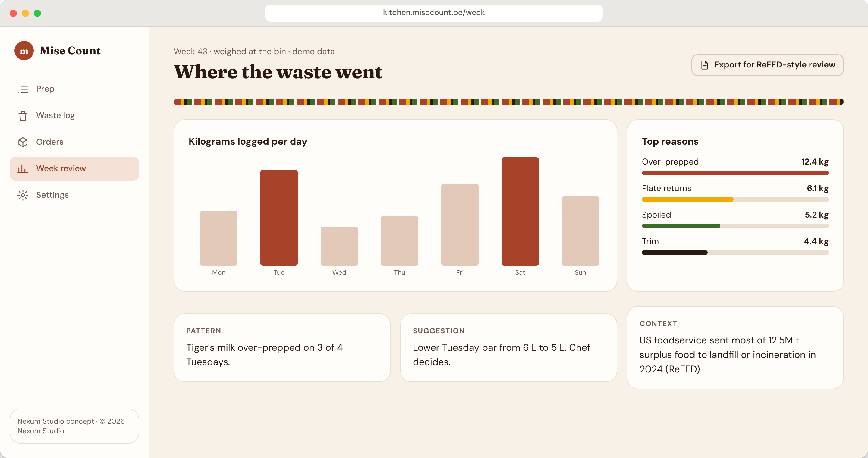Viewport: 868px width, 458px height.
Task: Click the Spoiled green progress bar
Action: click(x=681, y=226)
